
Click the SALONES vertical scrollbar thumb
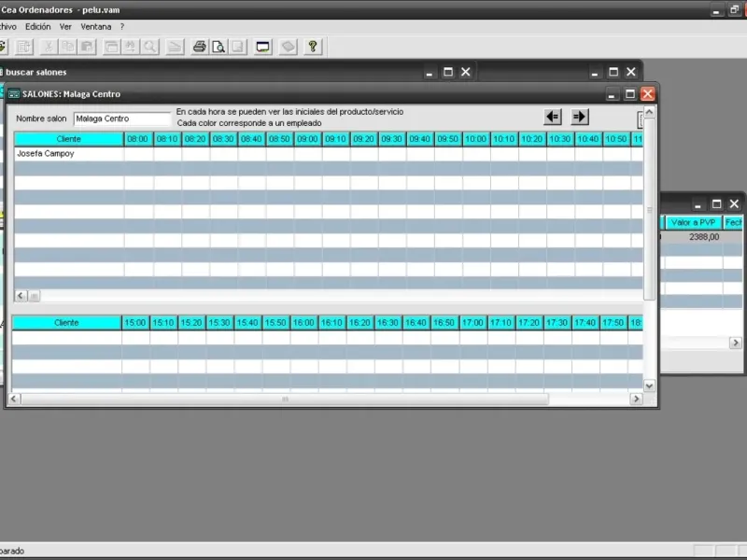coord(649,209)
